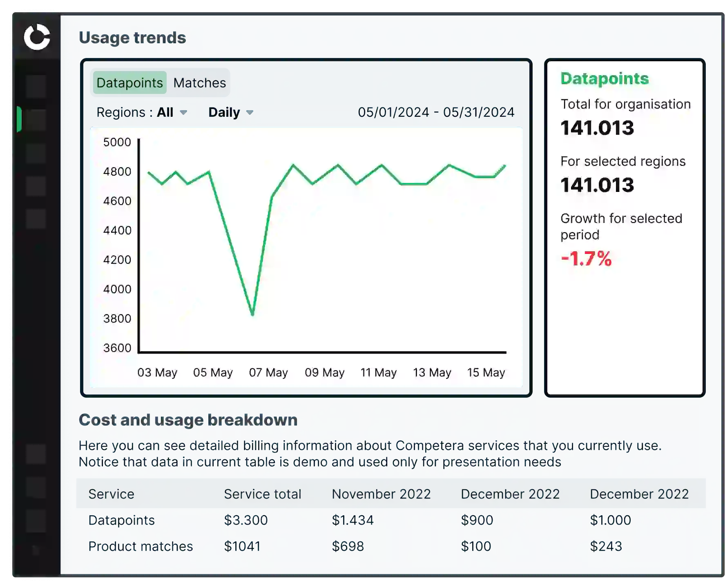
Task: Select the active sidebar item with green marker
Action: tap(36, 120)
